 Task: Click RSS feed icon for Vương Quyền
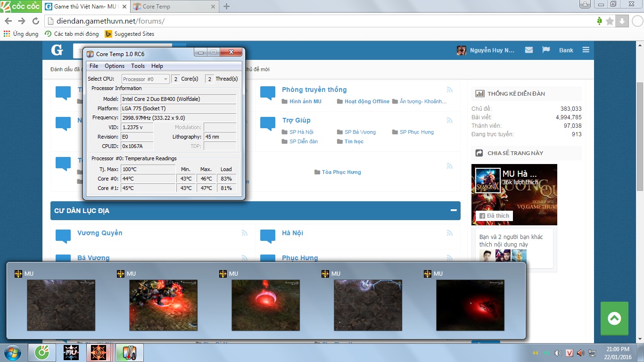tap(245, 233)
